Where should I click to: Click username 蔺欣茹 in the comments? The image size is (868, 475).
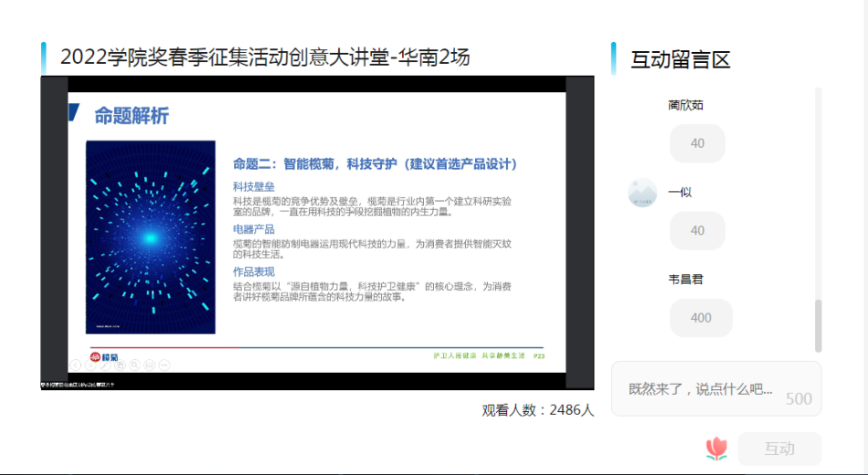tap(685, 105)
